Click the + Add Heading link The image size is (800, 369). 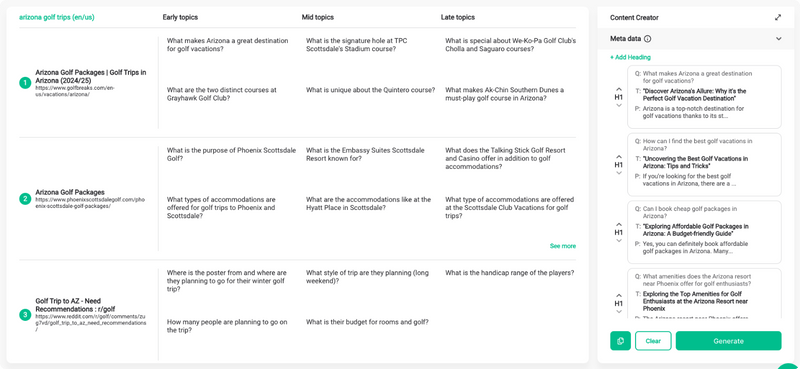coord(630,57)
